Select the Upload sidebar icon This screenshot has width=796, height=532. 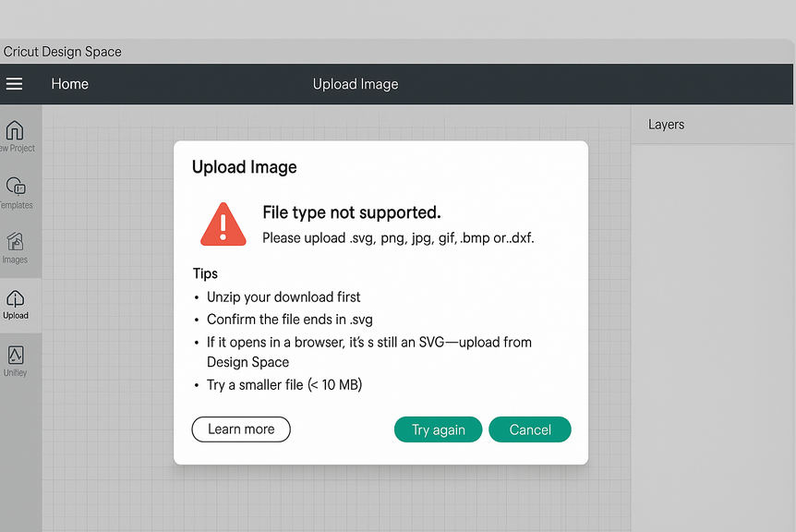pyautogui.click(x=16, y=300)
